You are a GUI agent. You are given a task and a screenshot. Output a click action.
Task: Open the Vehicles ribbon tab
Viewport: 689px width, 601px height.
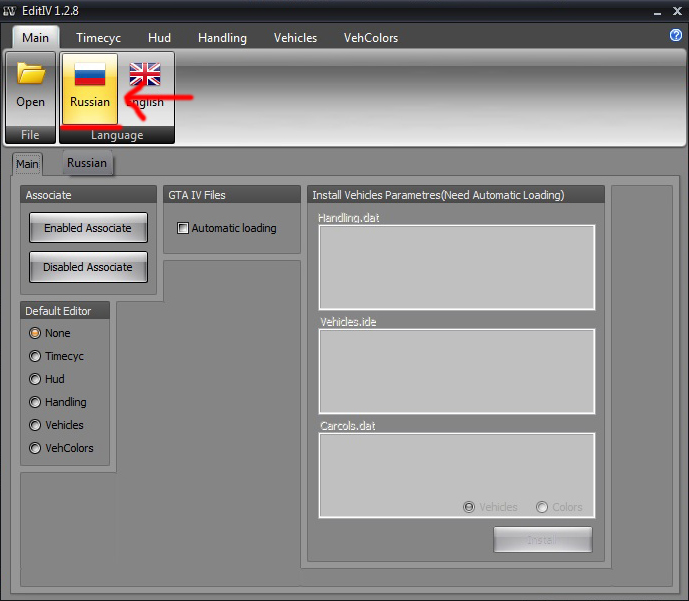point(295,38)
